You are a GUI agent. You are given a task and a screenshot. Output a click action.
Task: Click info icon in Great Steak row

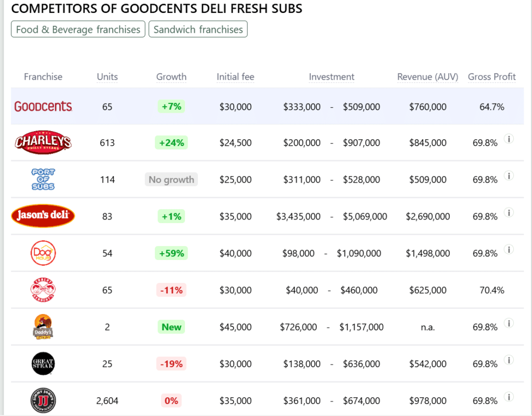(x=509, y=360)
